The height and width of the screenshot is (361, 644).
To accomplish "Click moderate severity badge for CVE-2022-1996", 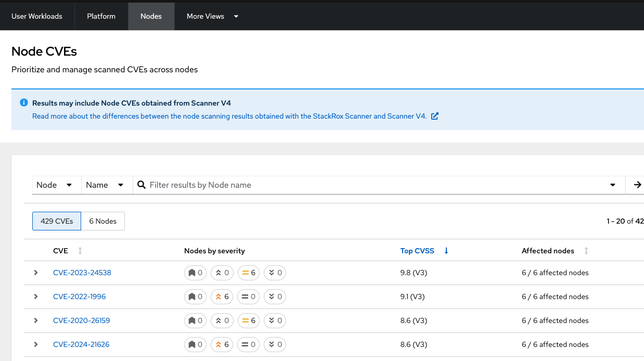I will click(x=248, y=296).
